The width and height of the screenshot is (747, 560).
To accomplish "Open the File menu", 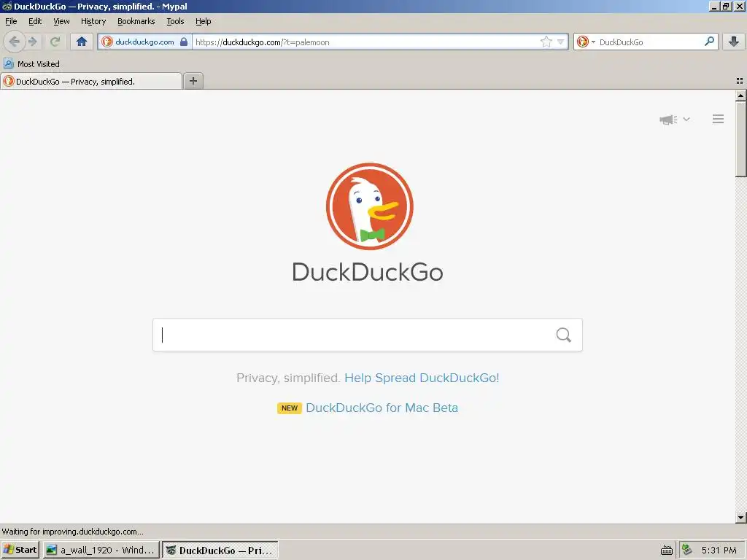I will 11,21.
